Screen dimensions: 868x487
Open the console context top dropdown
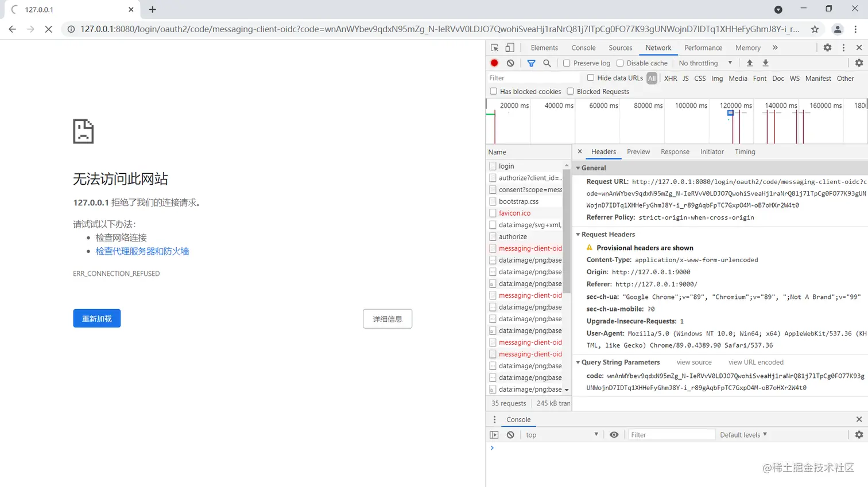point(562,435)
